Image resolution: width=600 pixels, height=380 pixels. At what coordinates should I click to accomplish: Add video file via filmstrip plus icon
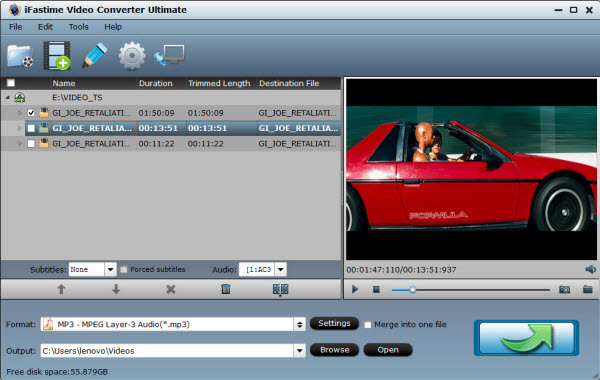click(57, 56)
